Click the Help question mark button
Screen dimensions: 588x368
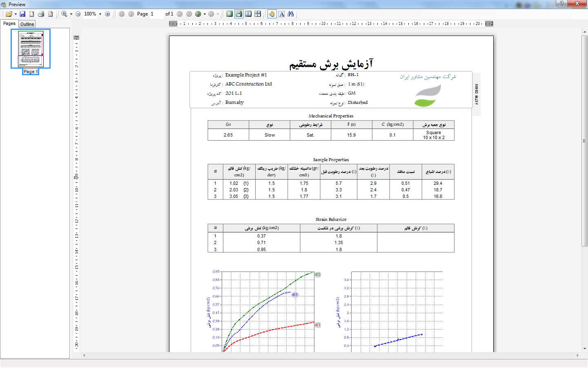click(562, 3)
